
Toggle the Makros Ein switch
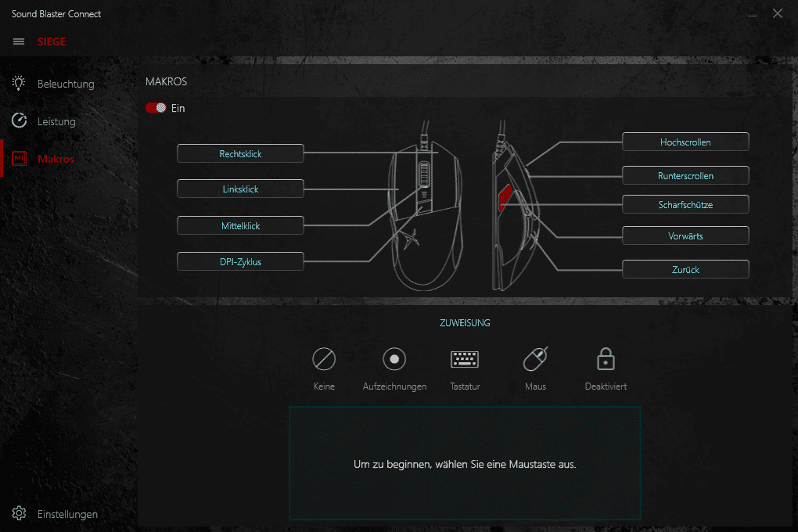156,108
